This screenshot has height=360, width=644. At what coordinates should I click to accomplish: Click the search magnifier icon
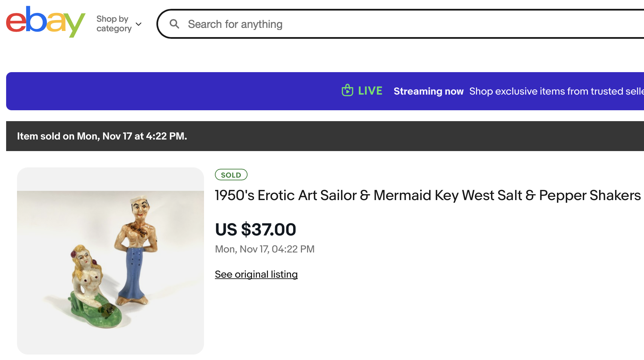pos(174,24)
